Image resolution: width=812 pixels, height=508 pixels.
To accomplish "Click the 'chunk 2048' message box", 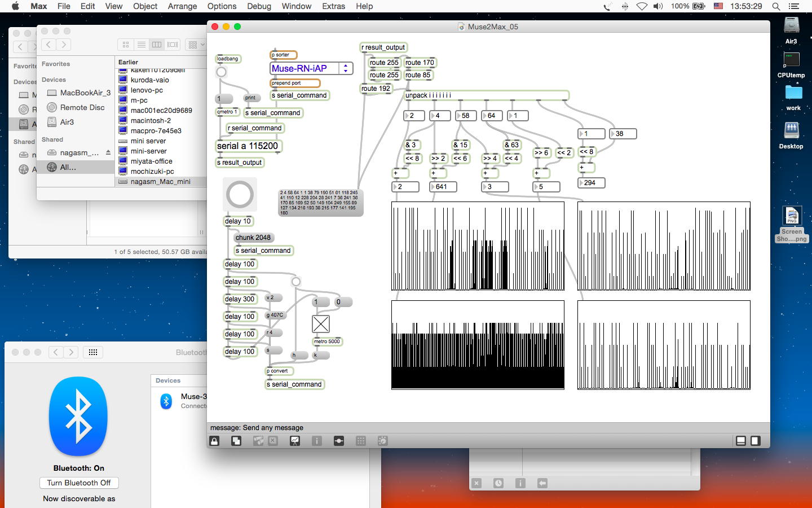I will 253,238.
